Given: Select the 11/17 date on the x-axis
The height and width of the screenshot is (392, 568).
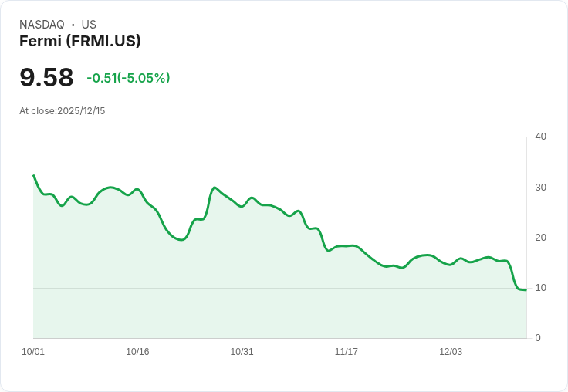Looking at the screenshot, I should pos(346,352).
